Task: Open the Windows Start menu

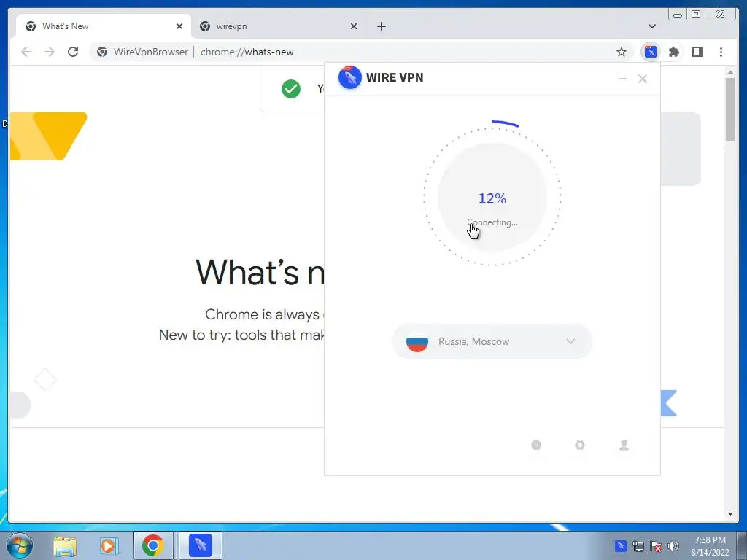Action: click(20, 545)
